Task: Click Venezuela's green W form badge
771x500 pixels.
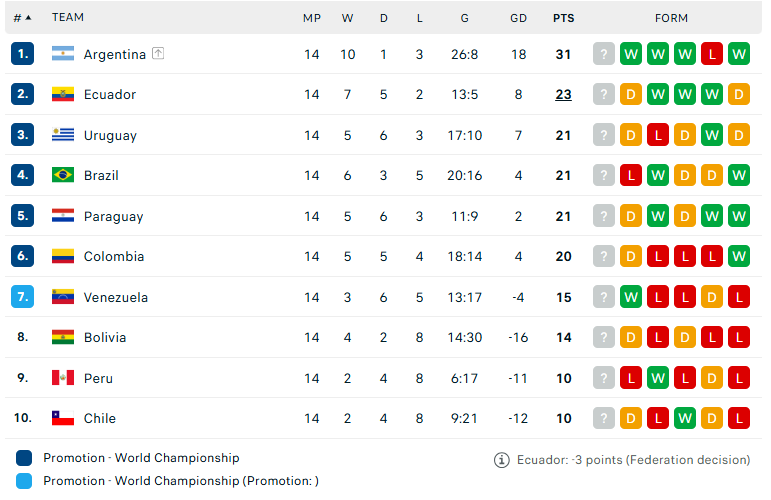Action: click(631, 297)
